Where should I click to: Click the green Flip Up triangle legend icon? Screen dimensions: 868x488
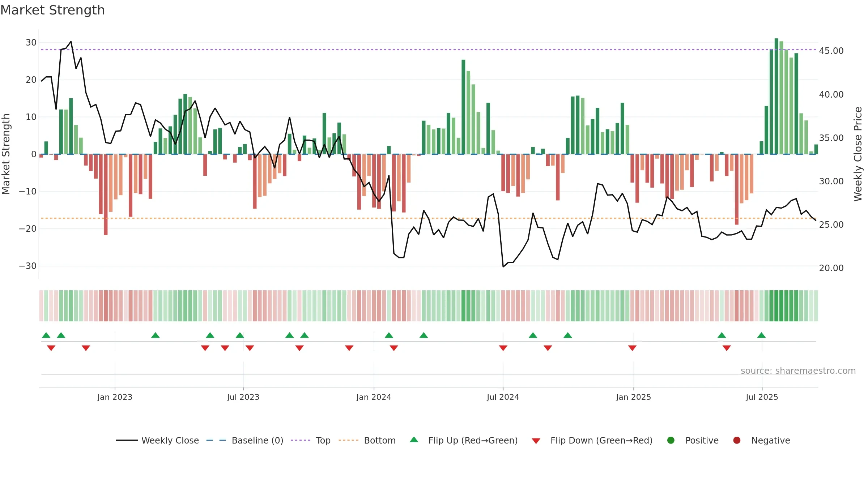(x=414, y=440)
